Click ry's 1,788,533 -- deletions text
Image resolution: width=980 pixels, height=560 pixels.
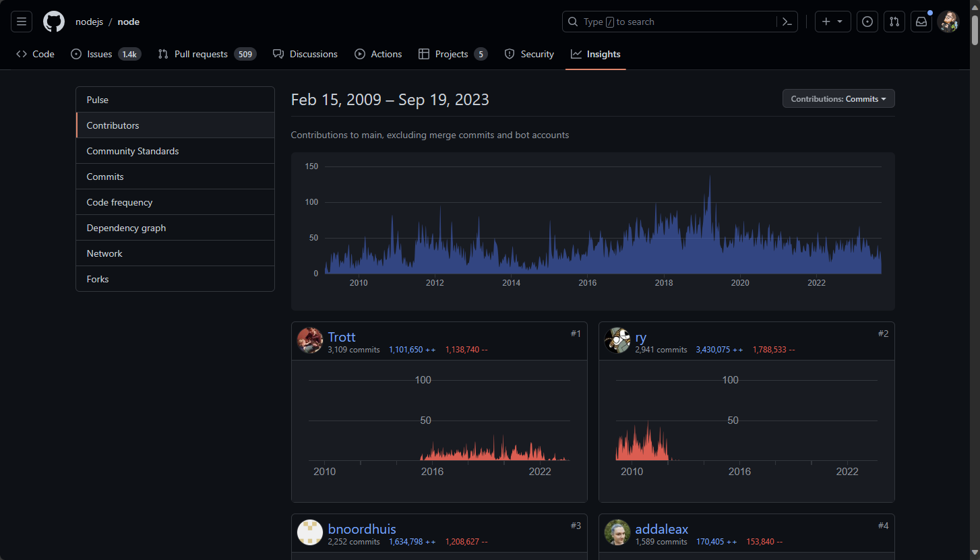[774, 350]
